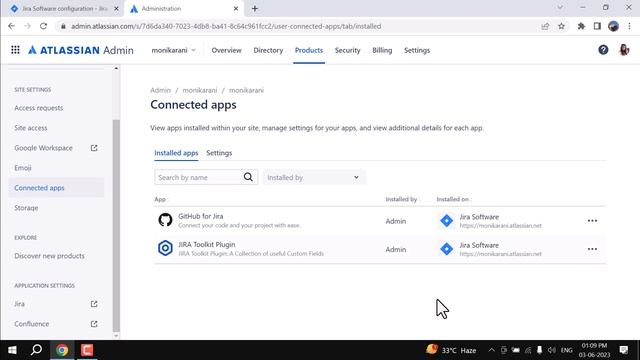Open Windows Start menu
The width and height of the screenshot is (640, 360).
point(12,350)
